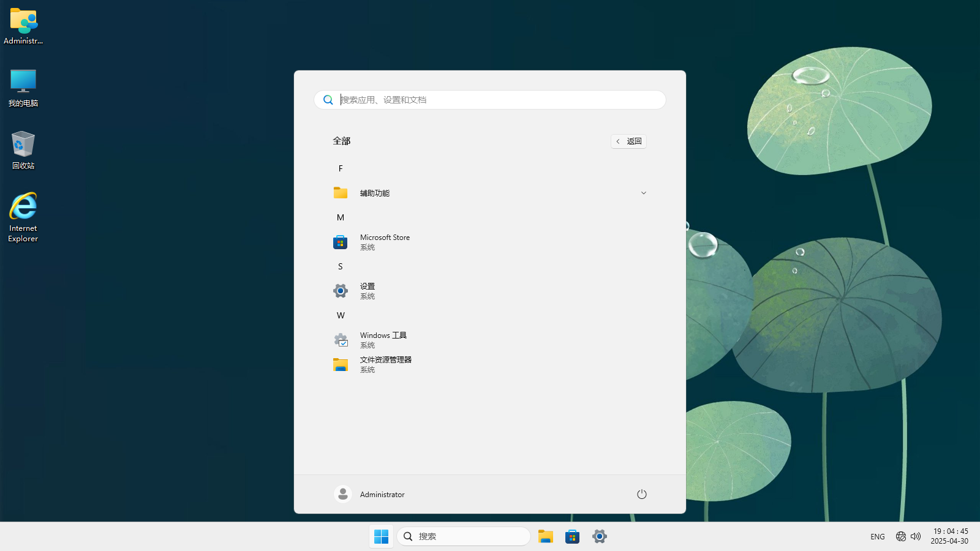
Task: Click the 全部 heading text
Action: (342, 141)
